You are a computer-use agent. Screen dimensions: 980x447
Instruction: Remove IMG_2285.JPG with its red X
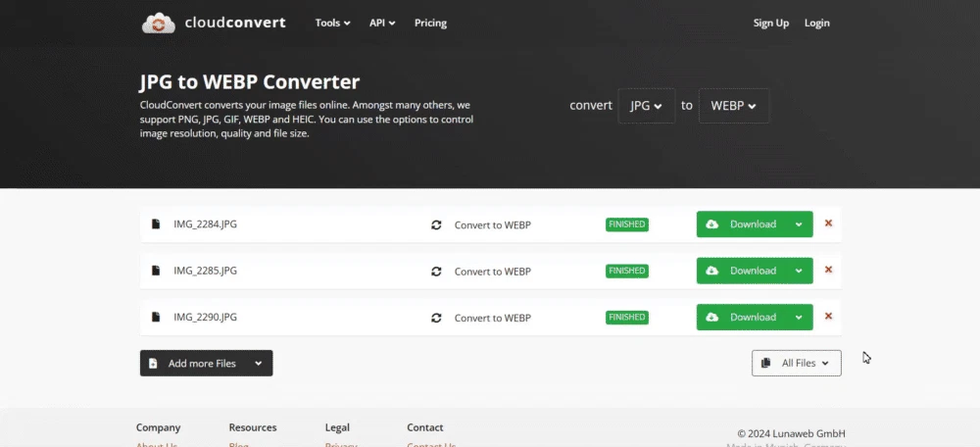pos(828,270)
